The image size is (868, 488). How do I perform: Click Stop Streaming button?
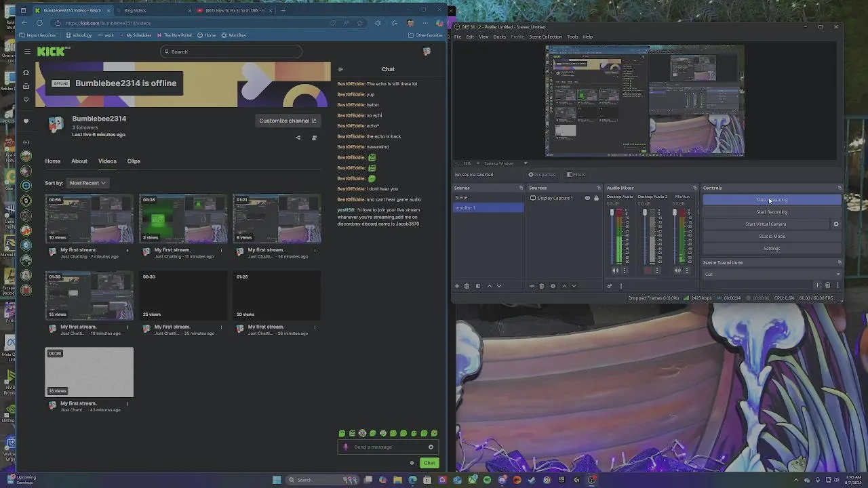(x=772, y=200)
